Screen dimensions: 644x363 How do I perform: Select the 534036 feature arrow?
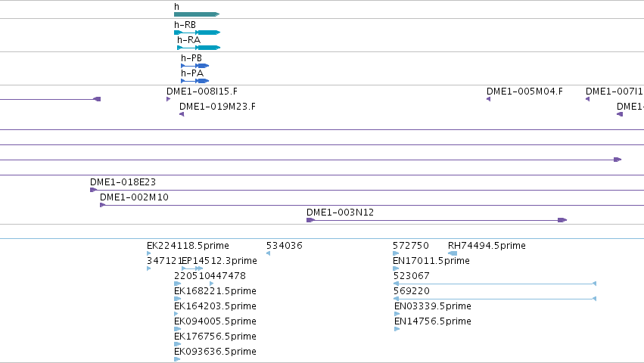tap(268, 253)
